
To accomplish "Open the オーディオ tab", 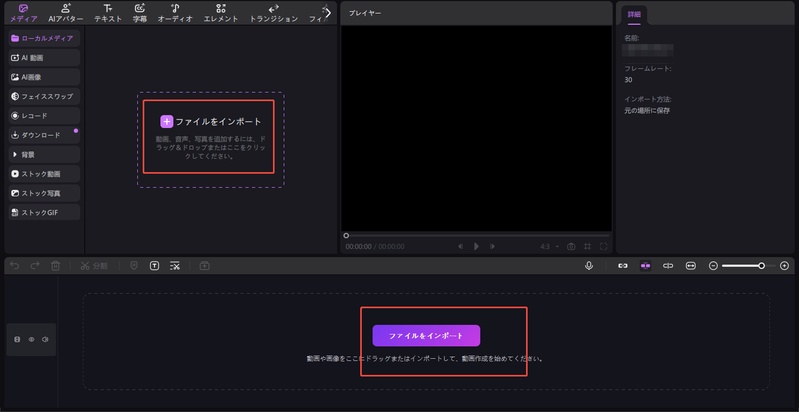I will pyautogui.click(x=175, y=13).
